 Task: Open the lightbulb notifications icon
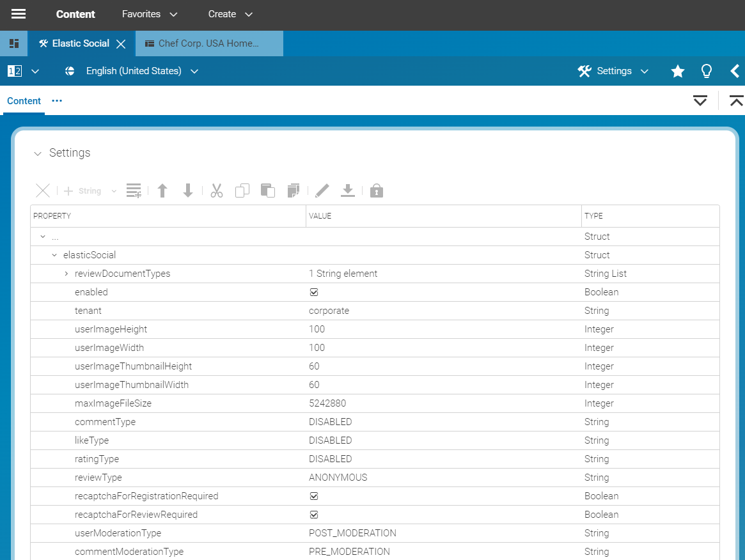point(706,71)
